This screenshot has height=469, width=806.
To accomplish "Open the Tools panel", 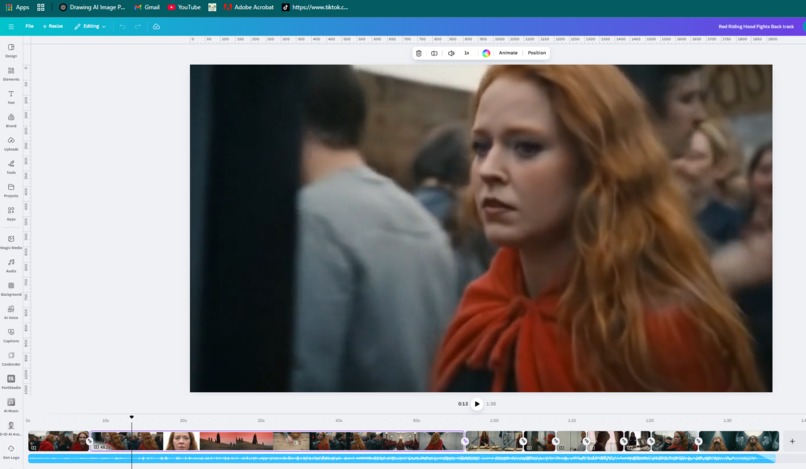I will [x=11, y=167].
